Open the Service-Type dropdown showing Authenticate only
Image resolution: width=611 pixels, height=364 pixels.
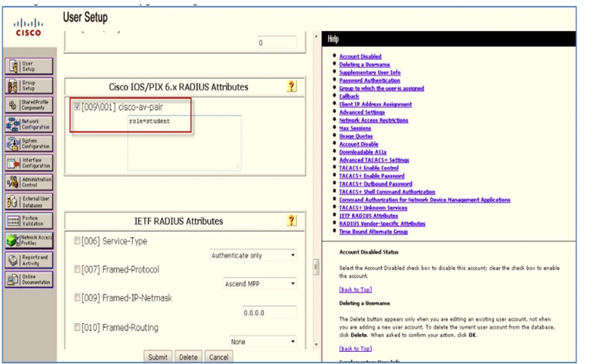[253, 255]
